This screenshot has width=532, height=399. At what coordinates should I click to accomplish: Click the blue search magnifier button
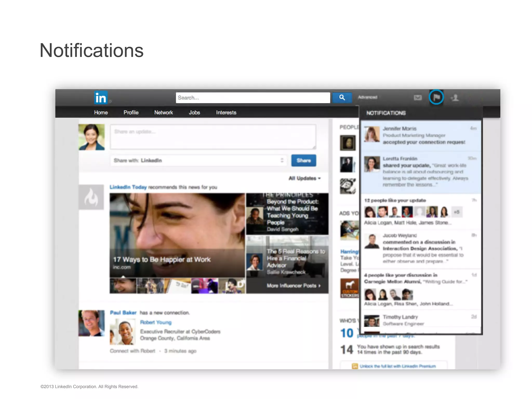tap(342, 97)
